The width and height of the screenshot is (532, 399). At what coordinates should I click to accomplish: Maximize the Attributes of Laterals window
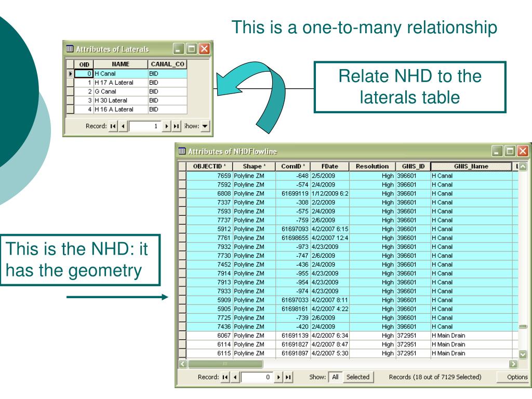[191, 49]
